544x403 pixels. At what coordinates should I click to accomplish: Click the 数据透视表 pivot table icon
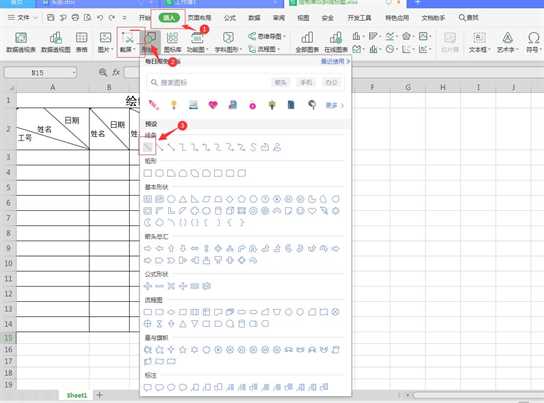click(21, 42)
